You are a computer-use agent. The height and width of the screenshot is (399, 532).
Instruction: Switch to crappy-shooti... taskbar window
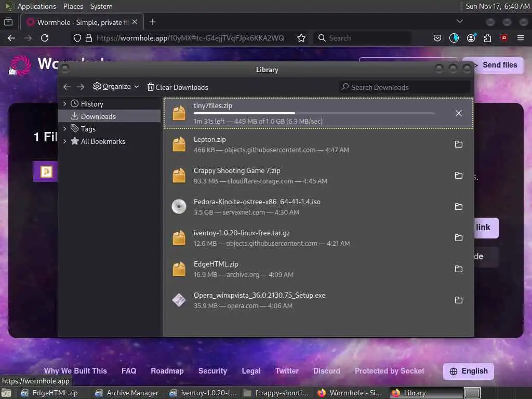coord(276,393)
